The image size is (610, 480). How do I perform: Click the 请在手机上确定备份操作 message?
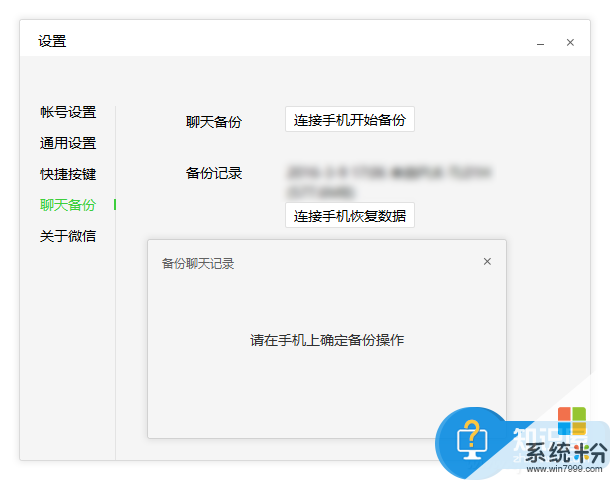[x=327, y=340]
